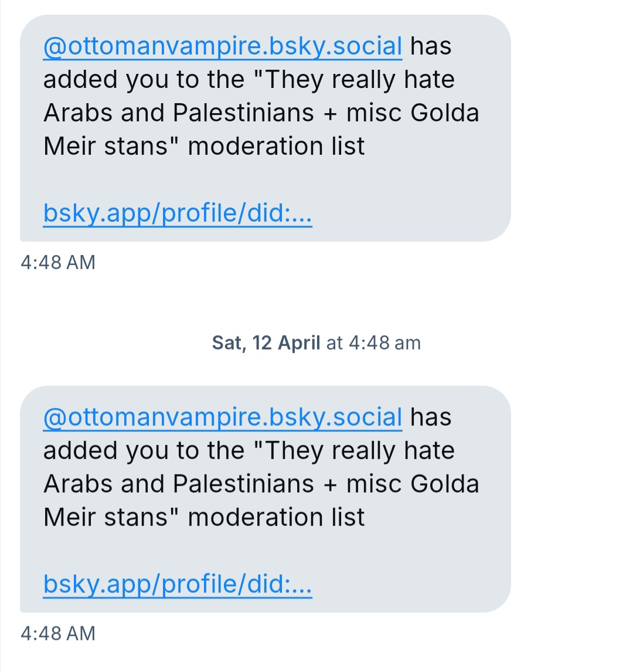The image size is (633, 672).
Task: Tap the 4:48 AM timestamp under first message
Action: (x=58, y=262)
